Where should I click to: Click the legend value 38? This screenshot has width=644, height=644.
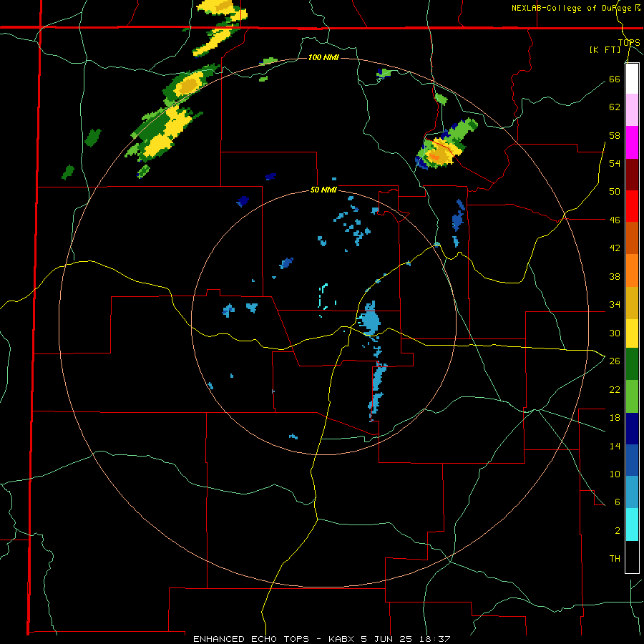pyautogui.click(x=615, y=276)
